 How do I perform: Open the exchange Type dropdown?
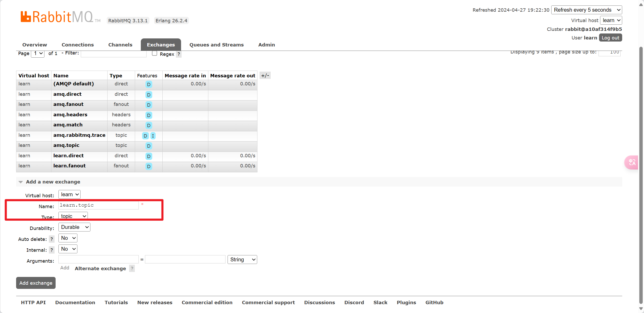(x=73, y=216)
